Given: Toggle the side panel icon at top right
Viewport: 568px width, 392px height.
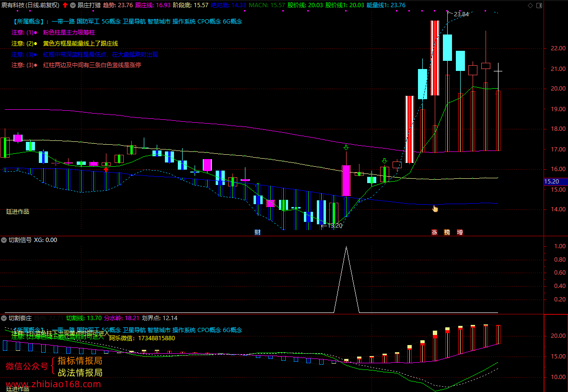Looking at the screenshot, I should 539,5.
